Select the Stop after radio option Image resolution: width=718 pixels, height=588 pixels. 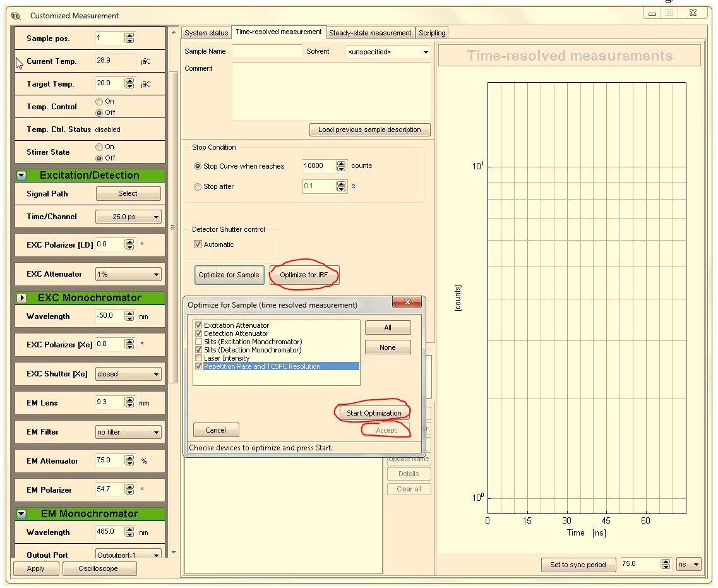pyautogui.click(x=198, y=187)
